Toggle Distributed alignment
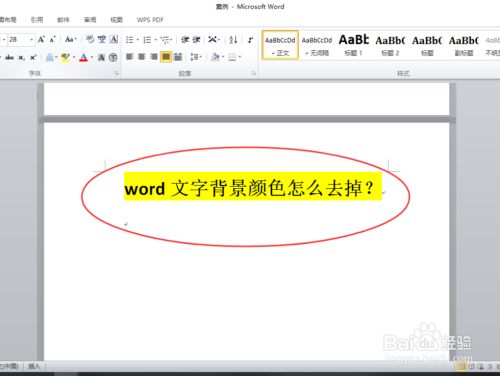Viewport: 500px width, 376px height. click(178, 57)
